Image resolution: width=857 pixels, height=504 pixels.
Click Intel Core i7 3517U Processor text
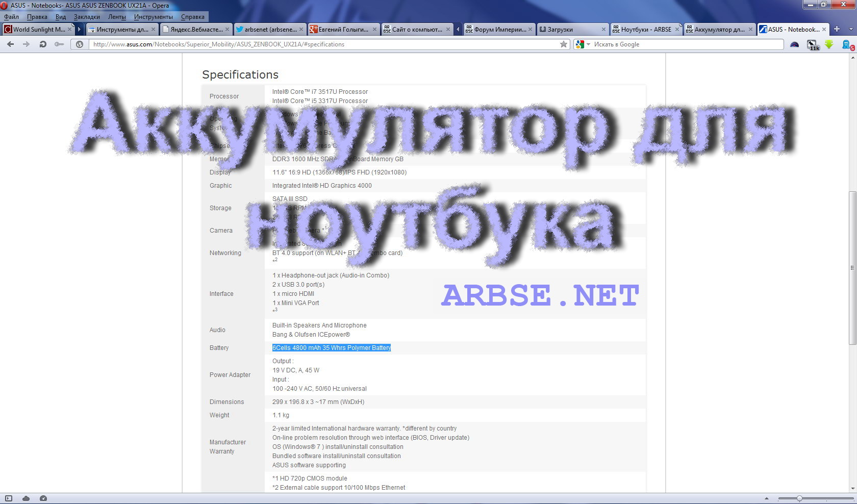320,92
